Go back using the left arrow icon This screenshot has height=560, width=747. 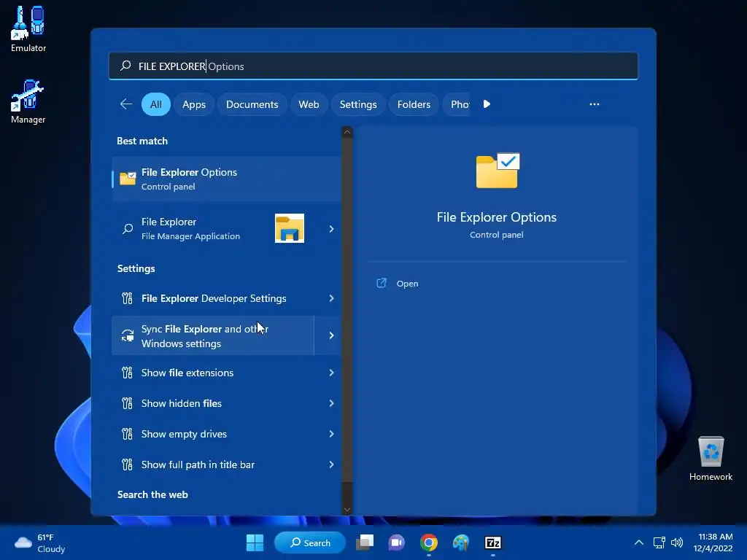(x=126, y=104)
